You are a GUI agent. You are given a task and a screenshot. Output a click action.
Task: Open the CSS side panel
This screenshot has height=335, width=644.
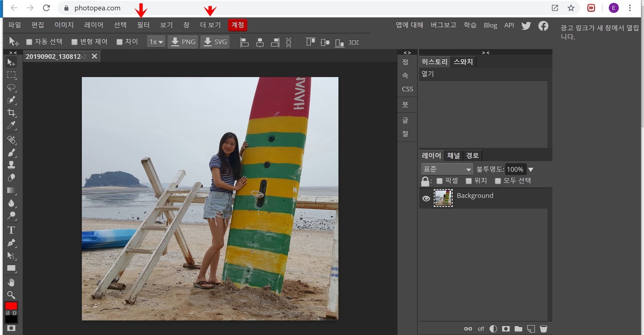[408, 89]
